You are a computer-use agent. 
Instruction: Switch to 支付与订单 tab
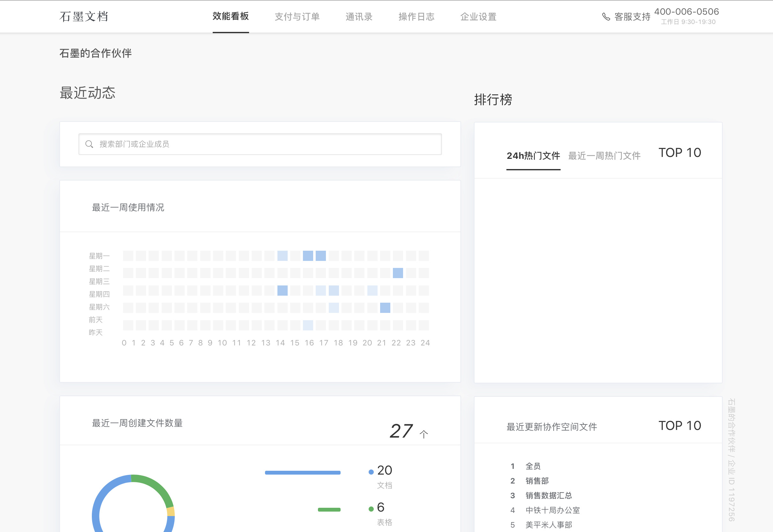[297, 17]
